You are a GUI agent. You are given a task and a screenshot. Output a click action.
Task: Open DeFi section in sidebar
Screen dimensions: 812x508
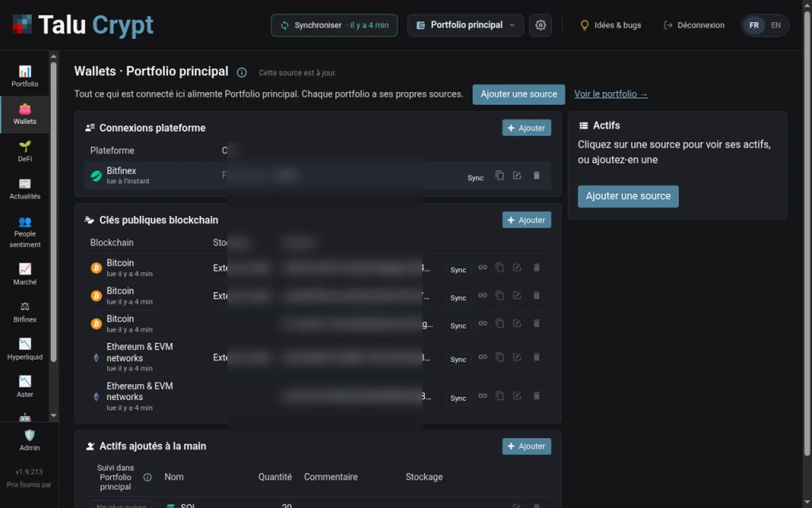pyautogui.click(x=25, y=152)
